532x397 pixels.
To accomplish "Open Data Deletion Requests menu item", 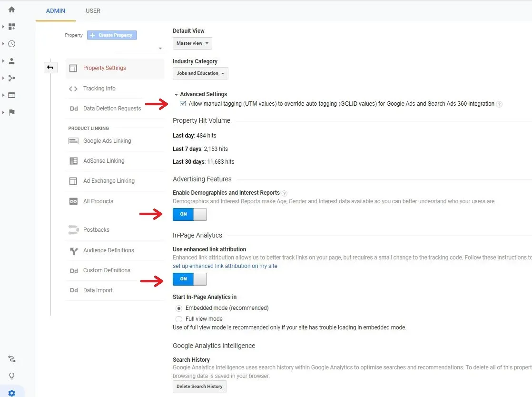I will (x=115, y=109).
